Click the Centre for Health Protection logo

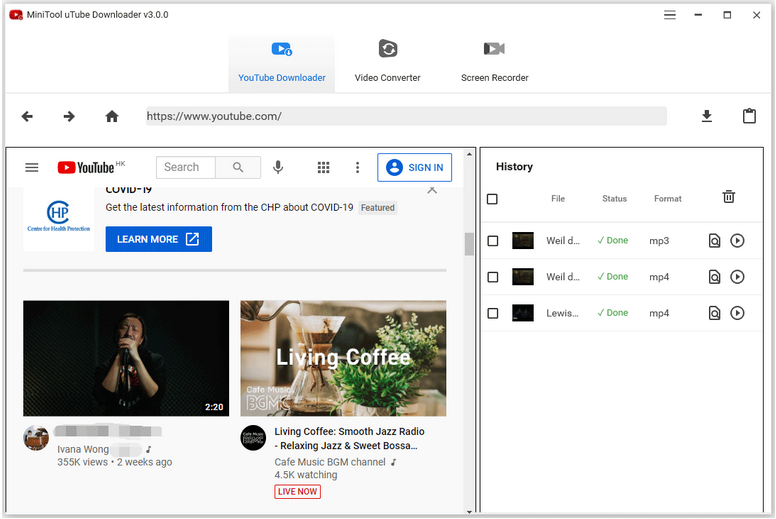point(59,216)
